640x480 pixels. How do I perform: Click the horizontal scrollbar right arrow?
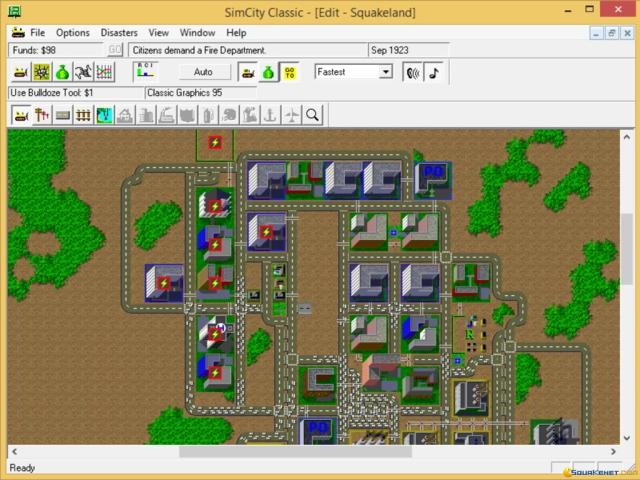(613, 451)
